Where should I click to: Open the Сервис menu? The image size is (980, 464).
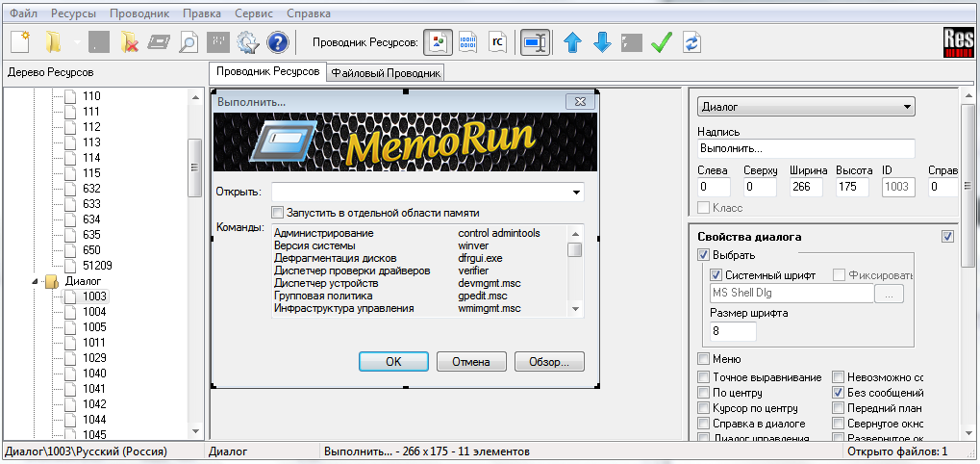[254, 13]
